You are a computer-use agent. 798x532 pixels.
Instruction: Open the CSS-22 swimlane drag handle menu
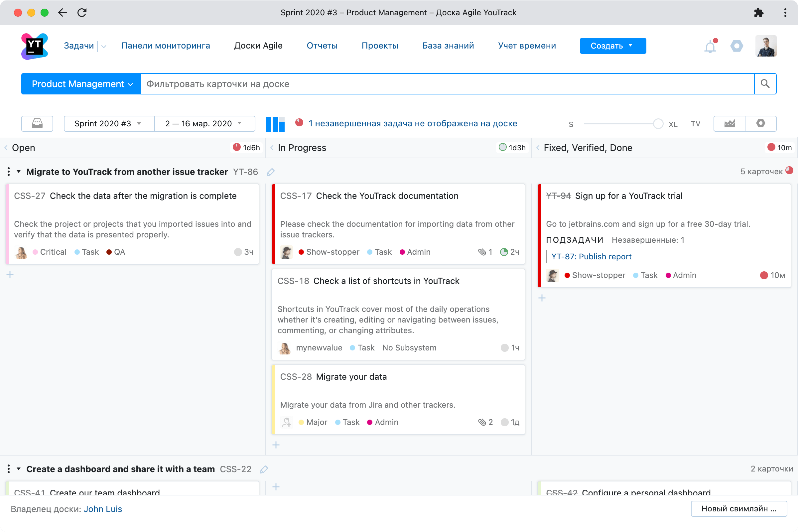[x=9, y=469]
